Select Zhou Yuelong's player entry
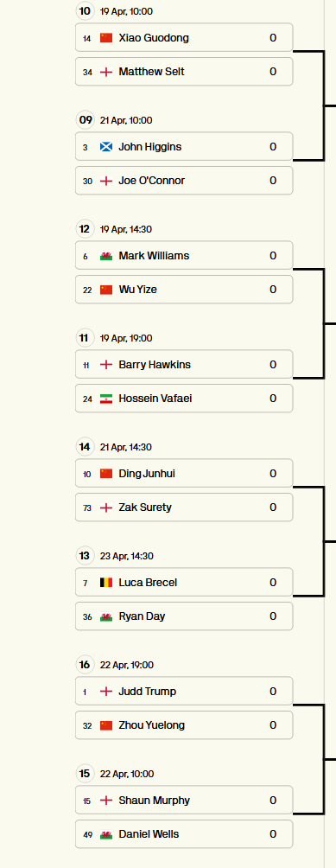This screenshot has width=336, height=868. pos(184,725)
